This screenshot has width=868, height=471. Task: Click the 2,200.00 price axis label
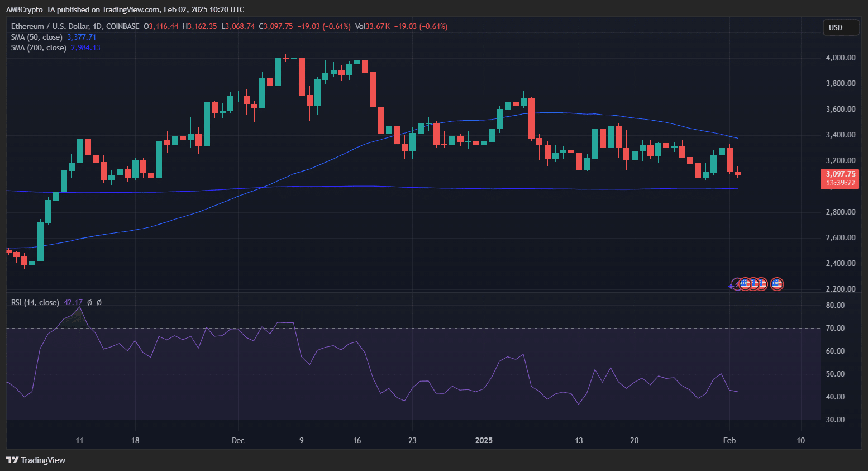point(841,289)
